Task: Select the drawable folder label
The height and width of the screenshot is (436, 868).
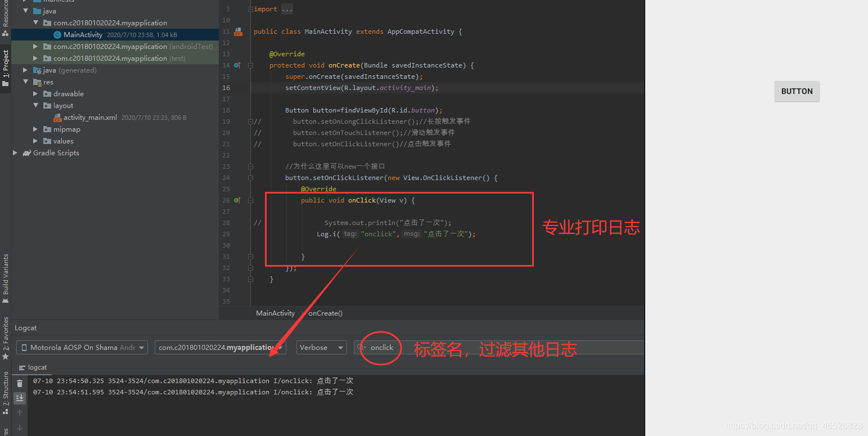Action: tap(69, 94)
